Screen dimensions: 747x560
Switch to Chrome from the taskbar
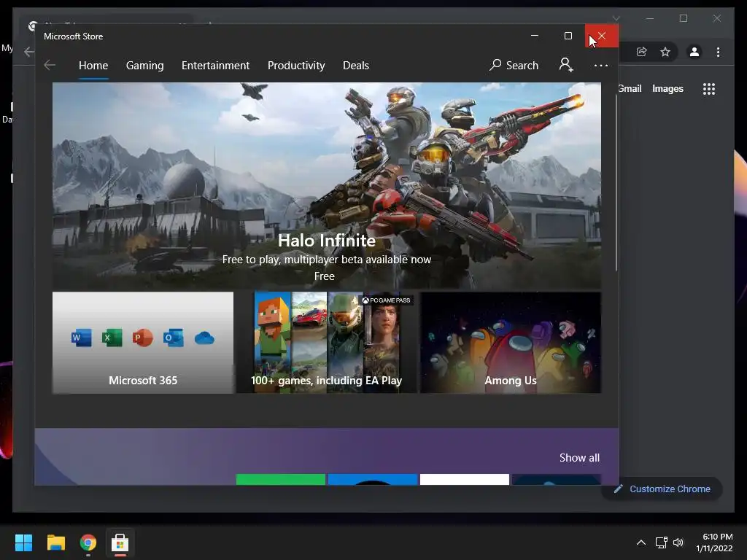coord(88,542)
